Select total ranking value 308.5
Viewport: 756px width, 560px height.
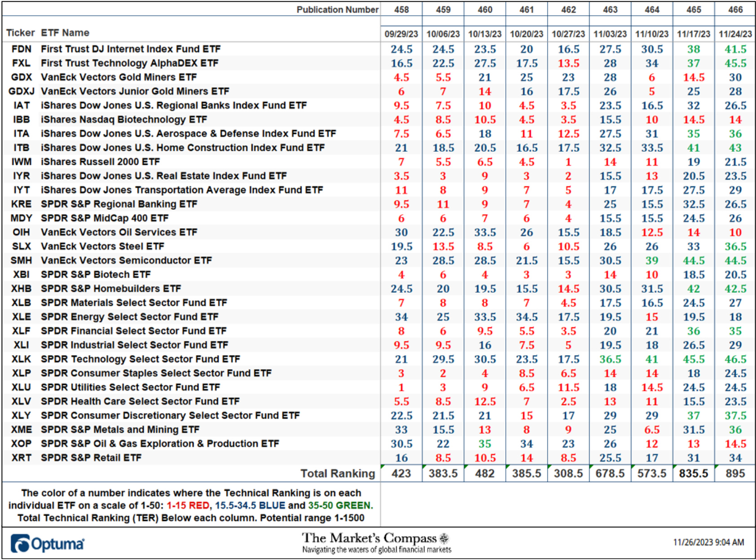(568, 473)
